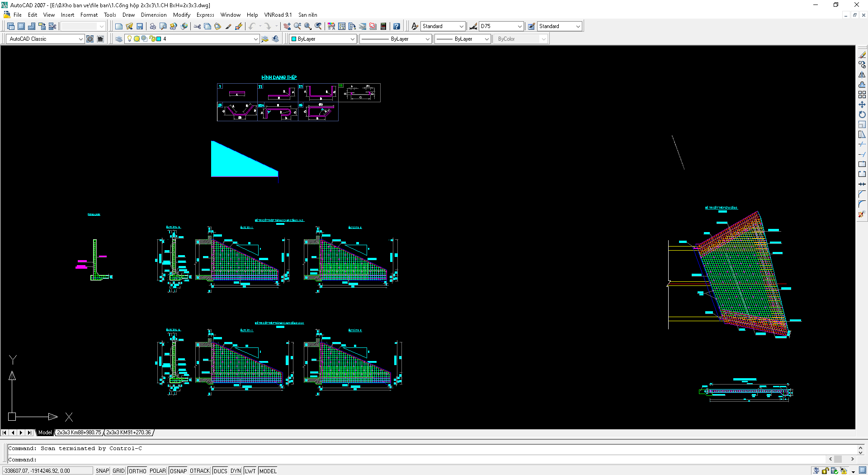
Task: Click the Open drawing file icon
Action: (129, 26)
